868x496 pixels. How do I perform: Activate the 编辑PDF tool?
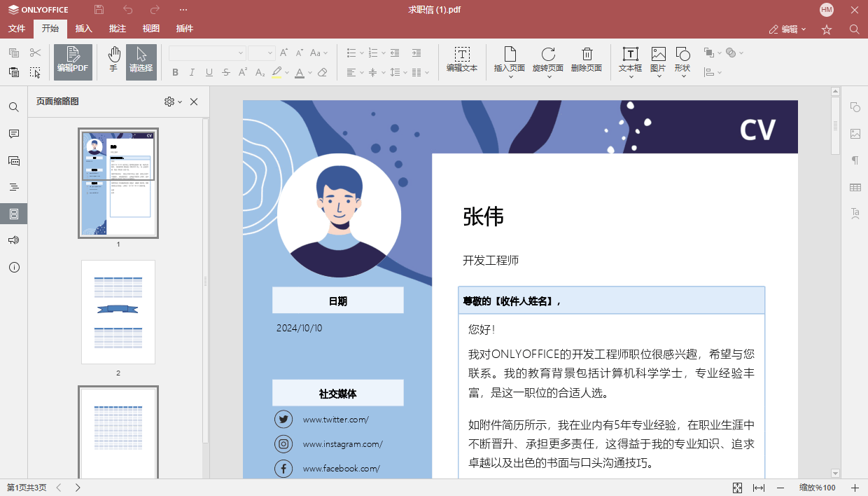click(72, 61)
